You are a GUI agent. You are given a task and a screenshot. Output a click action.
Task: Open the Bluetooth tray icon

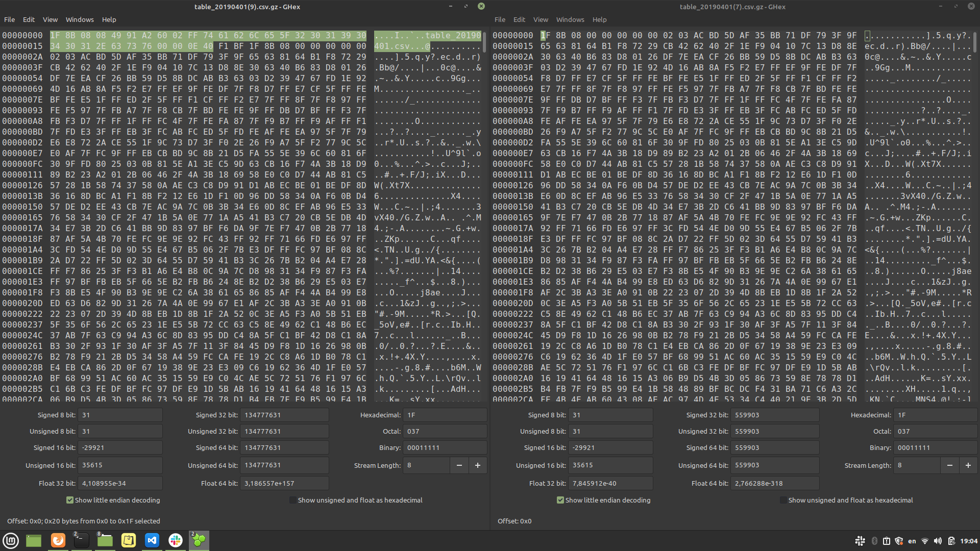point(874,541)
